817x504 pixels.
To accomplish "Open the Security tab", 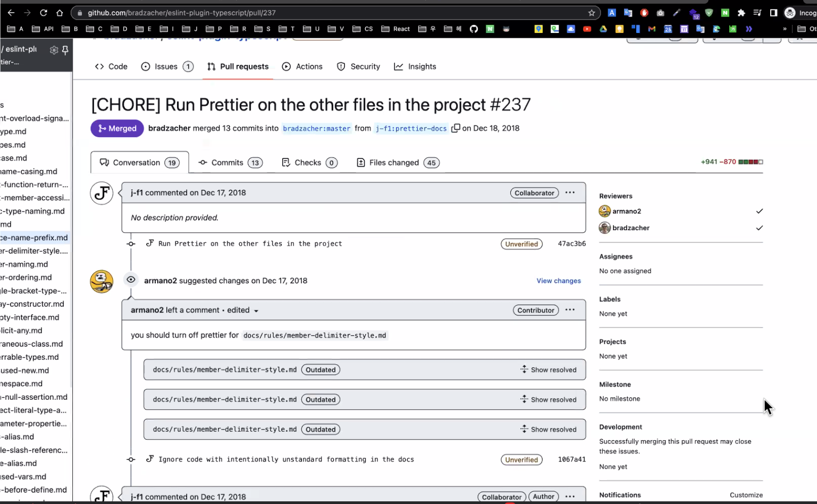I will click(x=358, y=66).
